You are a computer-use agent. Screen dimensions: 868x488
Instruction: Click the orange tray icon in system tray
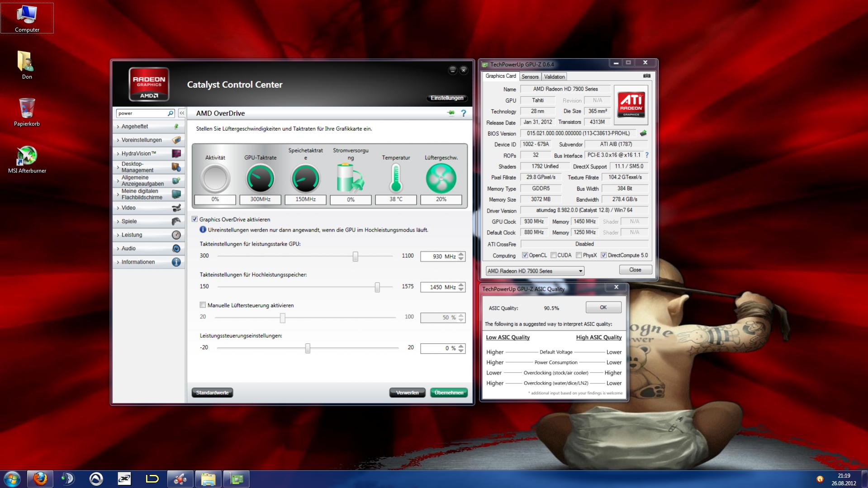820,479
